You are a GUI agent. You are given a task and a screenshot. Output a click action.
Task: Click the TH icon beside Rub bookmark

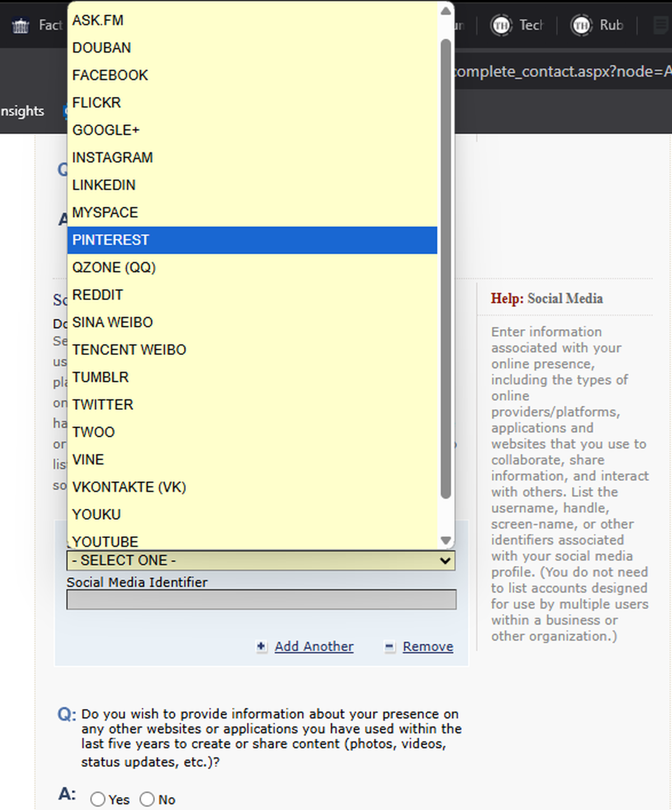pos(581,25)
